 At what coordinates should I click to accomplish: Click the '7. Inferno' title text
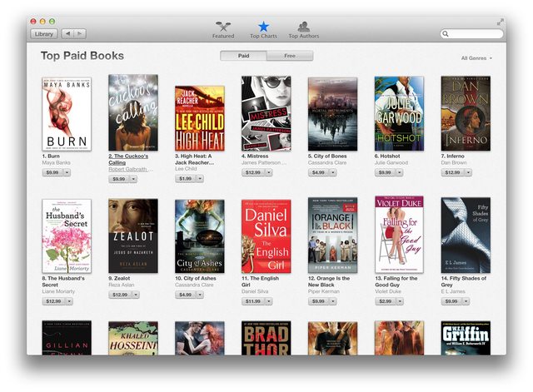point(452,156)
